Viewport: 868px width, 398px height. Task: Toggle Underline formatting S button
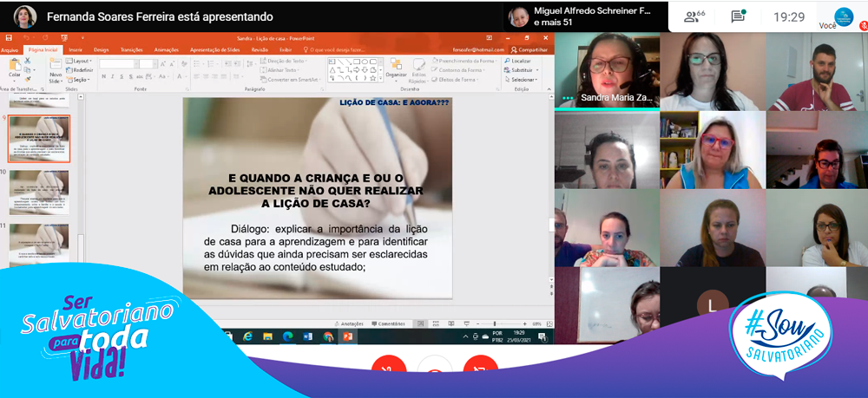(120, 76)
